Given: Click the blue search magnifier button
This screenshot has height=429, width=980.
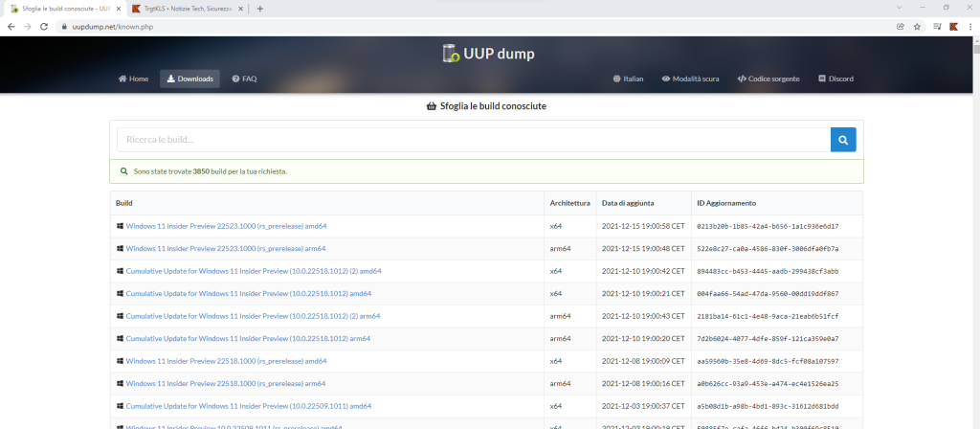Looking at the screenshot, I should click(x=843, y=140).
